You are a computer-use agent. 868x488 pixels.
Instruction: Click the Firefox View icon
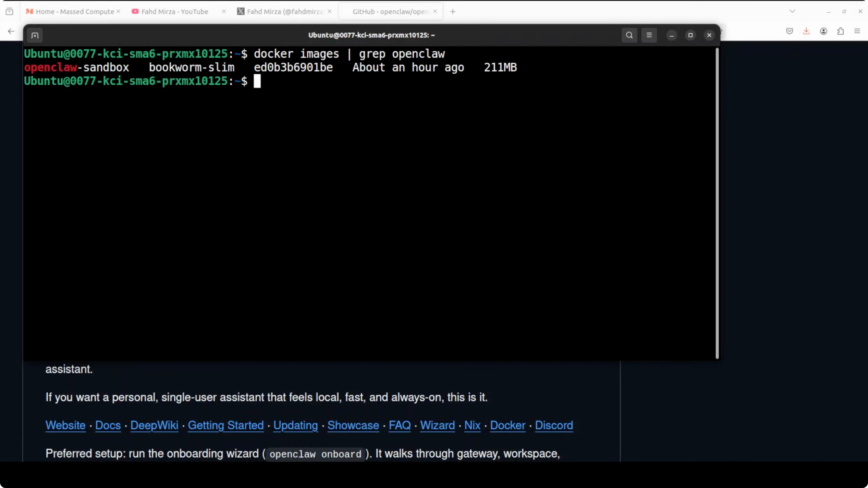click(9, 12)
